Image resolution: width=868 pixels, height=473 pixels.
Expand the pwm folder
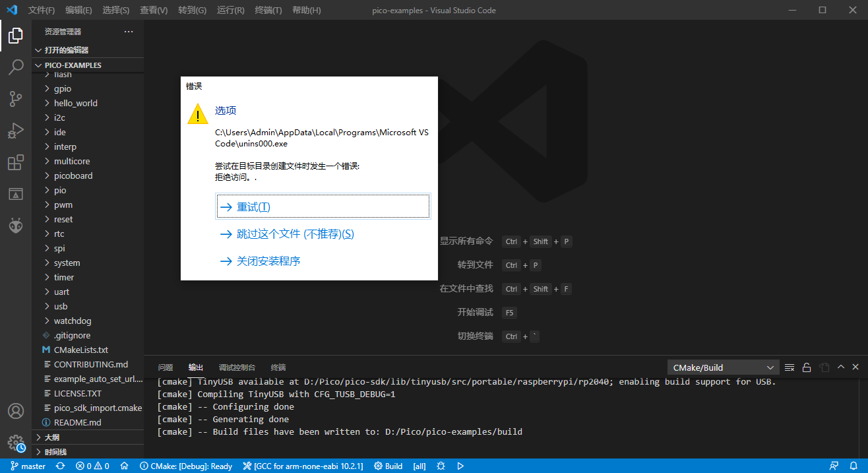pyautogui.click(x=88, y=205)
